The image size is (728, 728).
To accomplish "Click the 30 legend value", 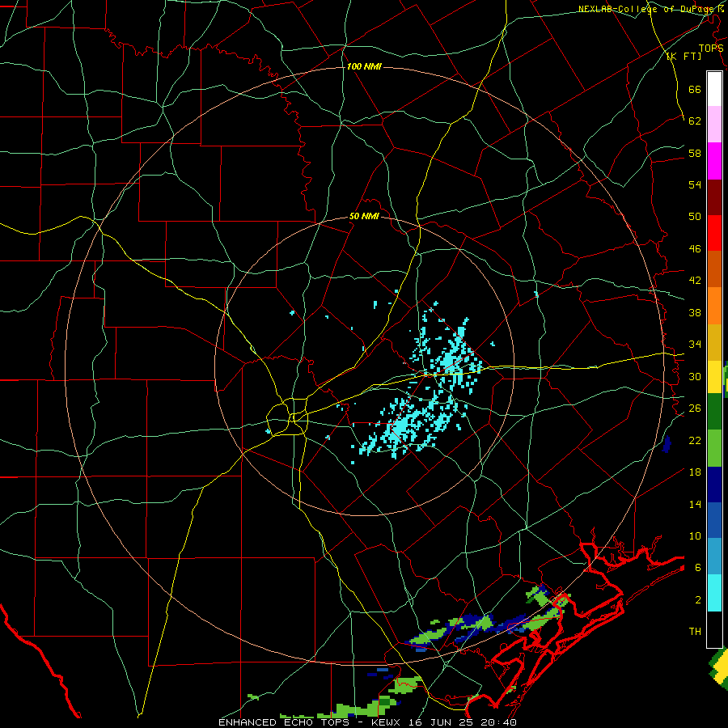I will 695,376.
